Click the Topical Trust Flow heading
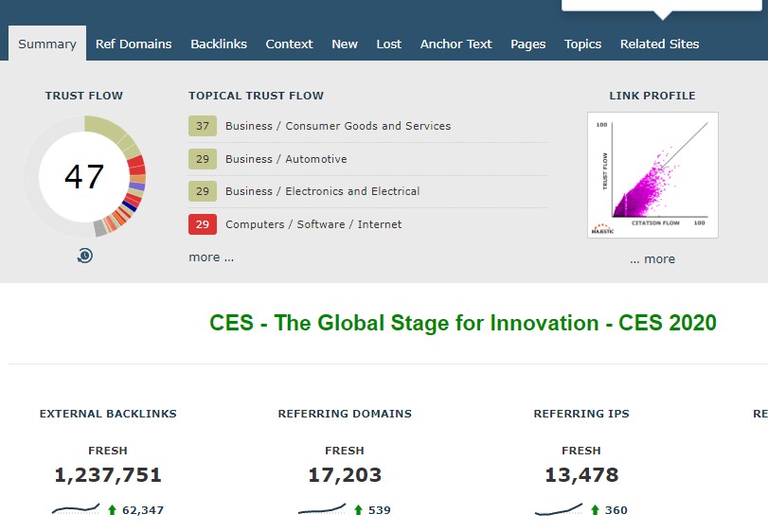Image resolution: width=768 pixels, height=532 pixels. (257, 96)
